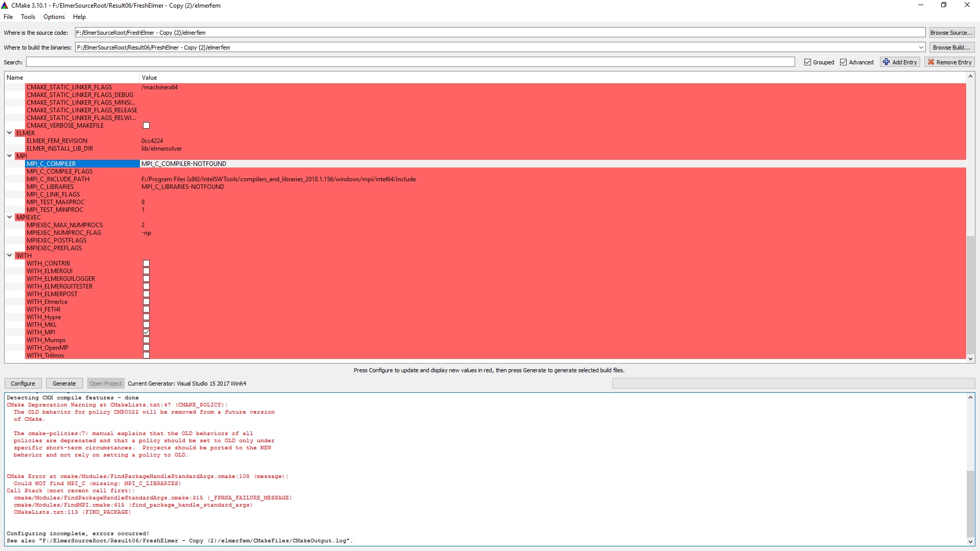Enable WITH_MKL checkbox

click(x=146, y=324)
